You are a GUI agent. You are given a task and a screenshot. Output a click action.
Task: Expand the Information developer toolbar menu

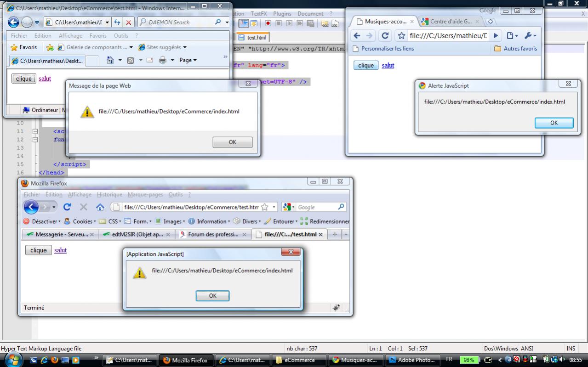[x=209, y=221]
